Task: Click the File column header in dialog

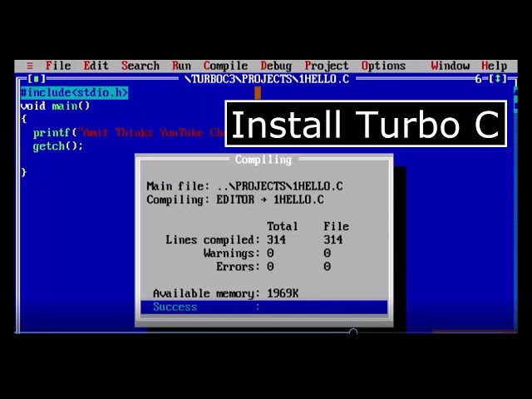Action: click(x=336, y=226)
